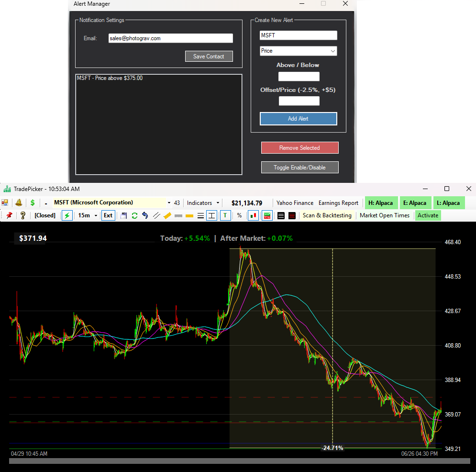Refresh chart with green arrows icon
Viewport: 476px width, 472px height.
pos(134,215)
